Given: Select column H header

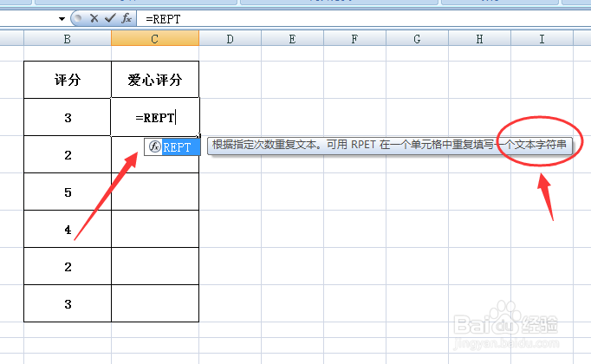Looking at the screenshot, I should (479, 39).
